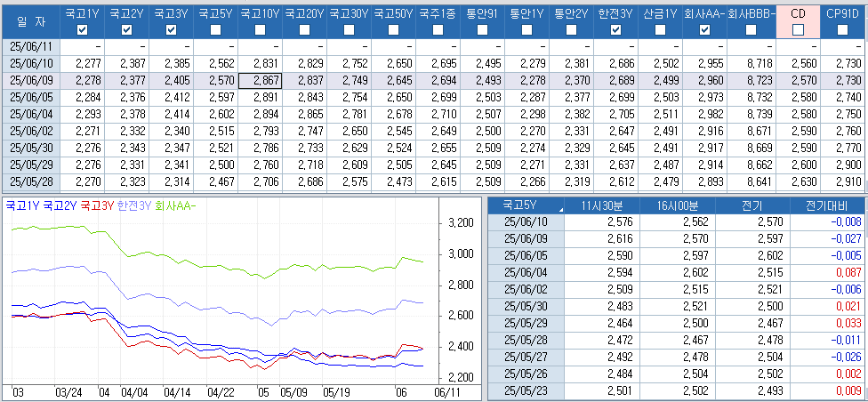Enable the 국고10Y checkbox
This screenshot has height=402, width=868.
261,30
